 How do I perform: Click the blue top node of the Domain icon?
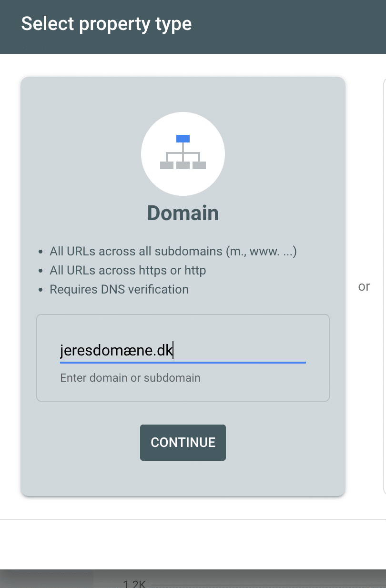coord(183,139)
